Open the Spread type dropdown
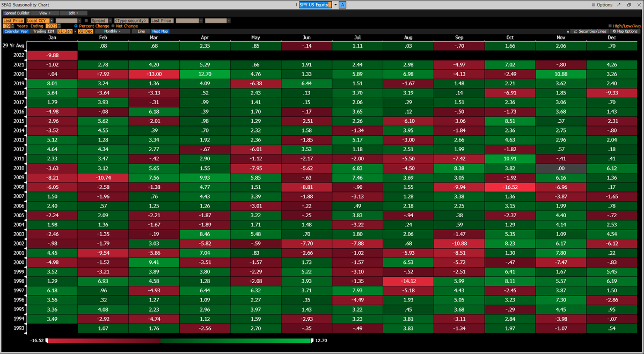 [110, 20]
